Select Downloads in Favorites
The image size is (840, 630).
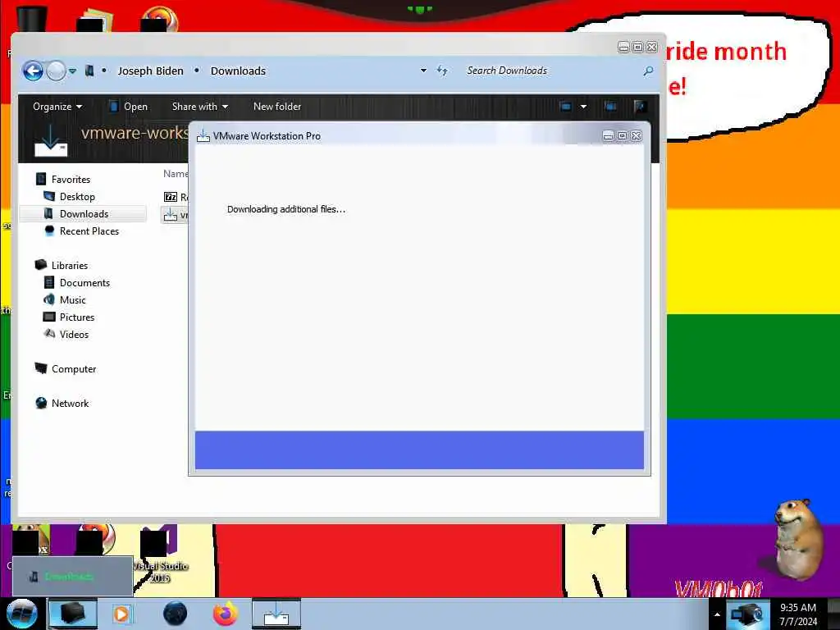83,214
